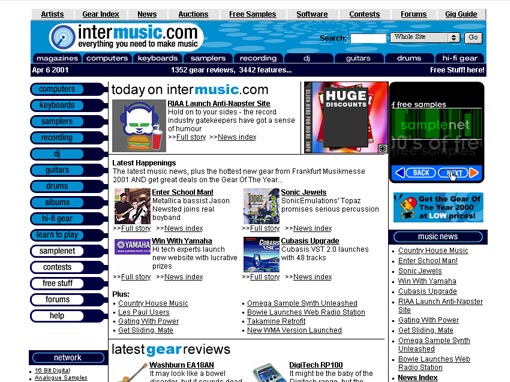Screen dimensions: 510x382
Task: Open News in the top menu
Action: (147, 14)
